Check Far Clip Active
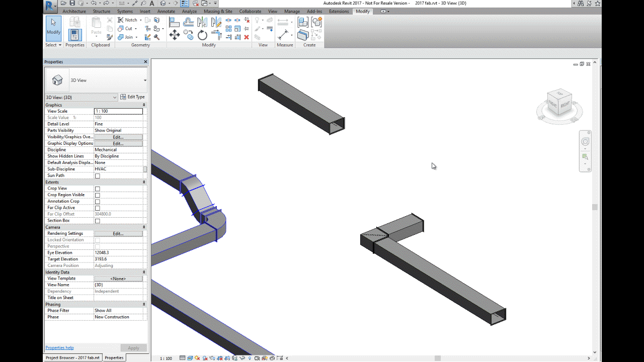The width and height of the screenshot is (644, 362). click(x=98, y=207)
